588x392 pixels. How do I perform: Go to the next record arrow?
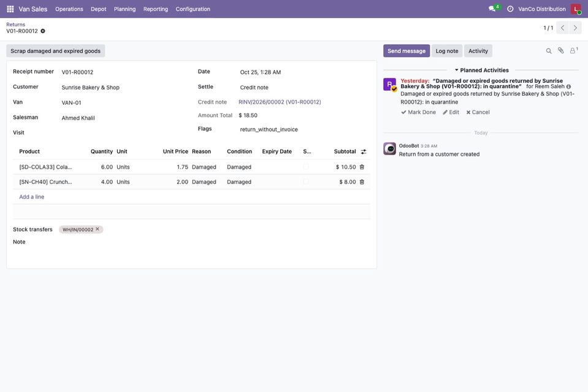point(575,28)
